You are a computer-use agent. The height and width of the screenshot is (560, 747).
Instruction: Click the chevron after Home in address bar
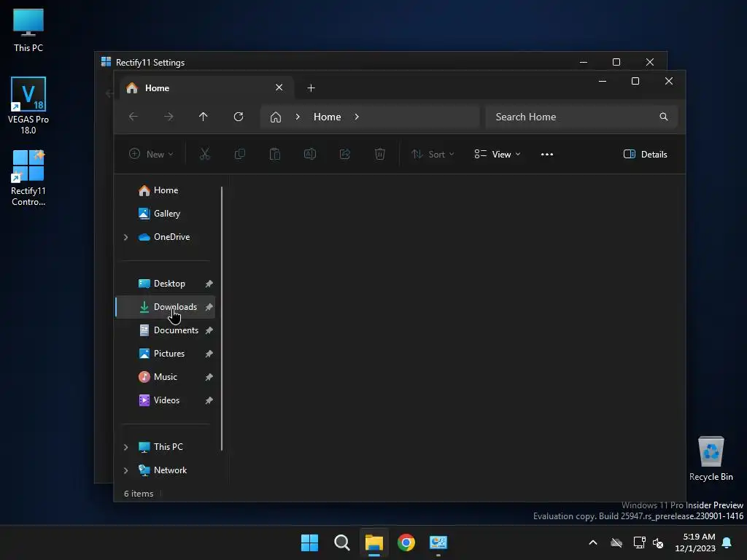coord(357,117)
